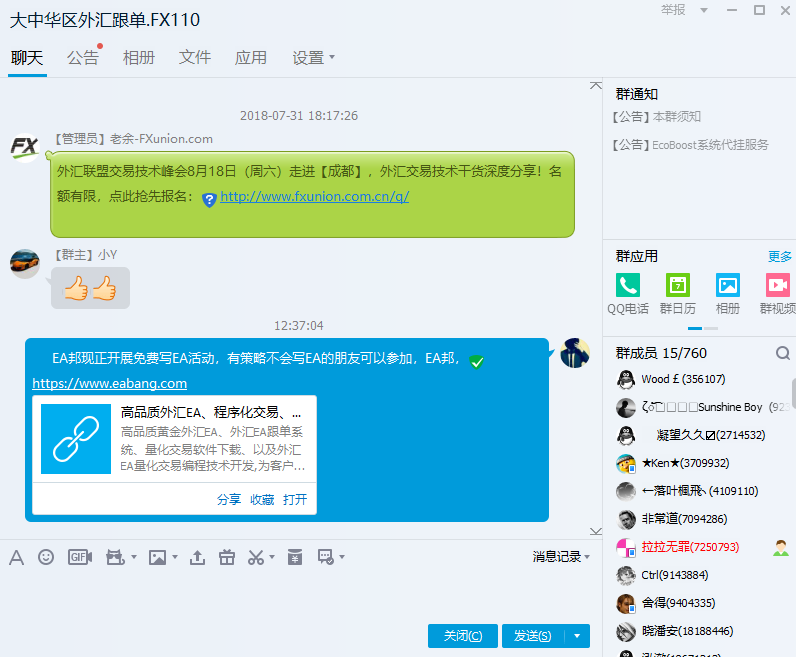Viewport: 796px width, 657px height.
Task: Launch QQ电话 group app
Action: click(628, 293)
